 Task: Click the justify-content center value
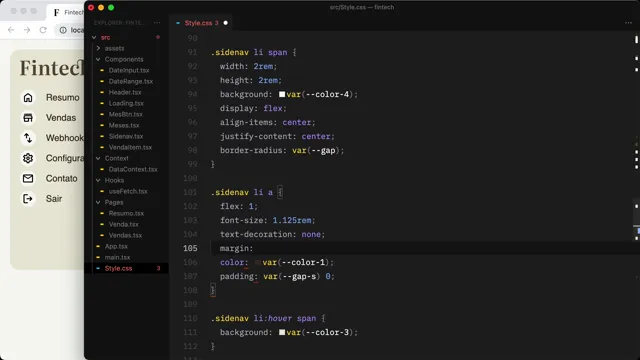click(316, 136)
